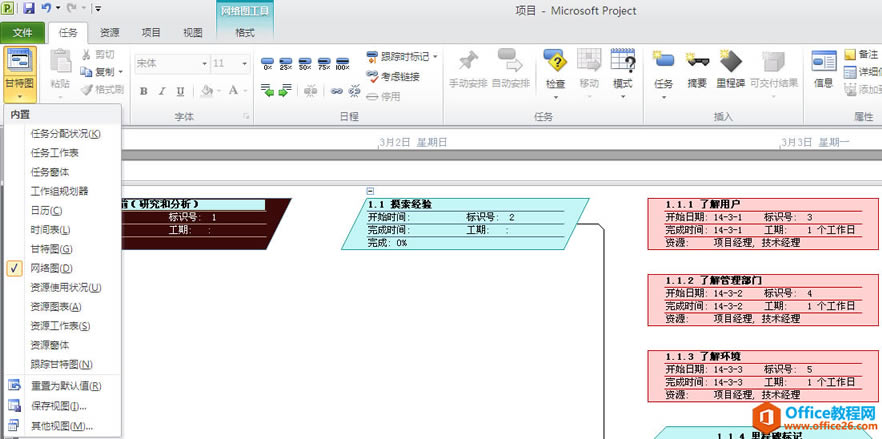Choose 其他视图 from view menu
The width and height of the screenshot is (882, 439).
click(x=62, y=425)
